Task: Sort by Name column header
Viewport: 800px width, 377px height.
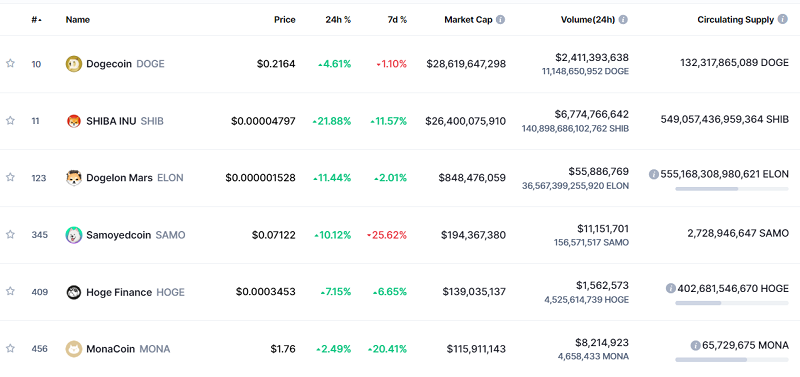Action: click(x=78, y=20)
